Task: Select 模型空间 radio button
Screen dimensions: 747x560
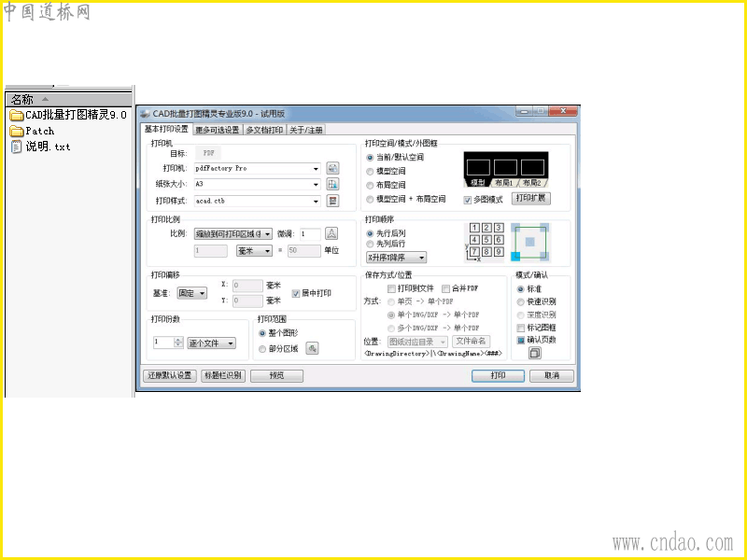Action: tap(370, 172)
